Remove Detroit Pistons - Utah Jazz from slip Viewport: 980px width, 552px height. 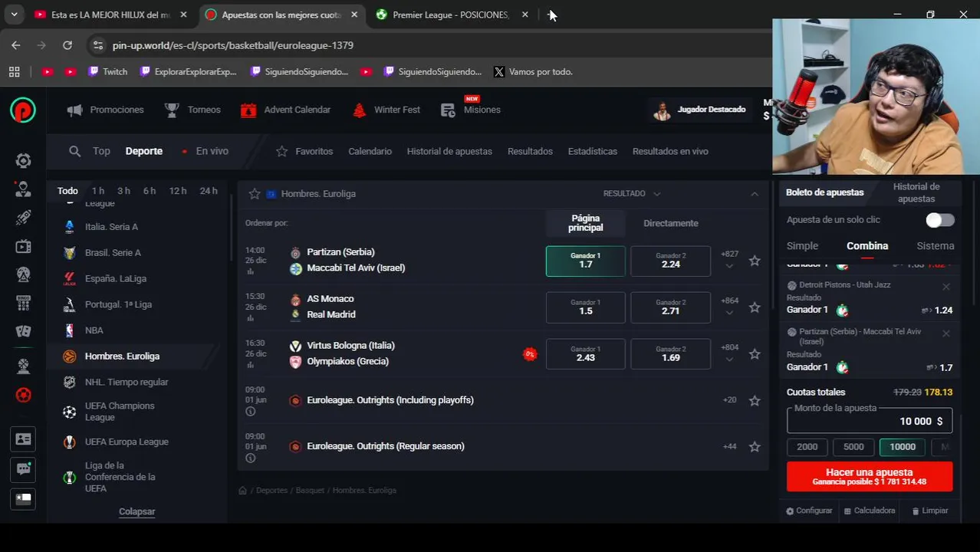[945, 287]
